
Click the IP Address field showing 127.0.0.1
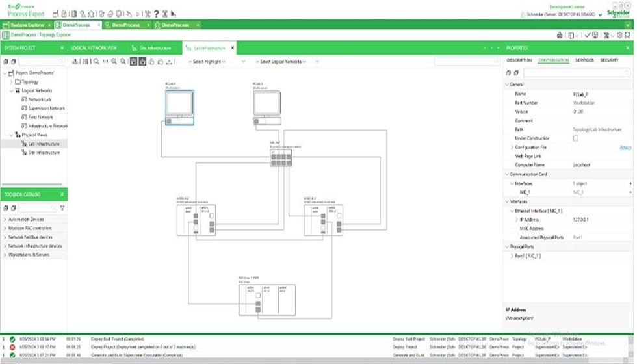[x=582, y=220]
